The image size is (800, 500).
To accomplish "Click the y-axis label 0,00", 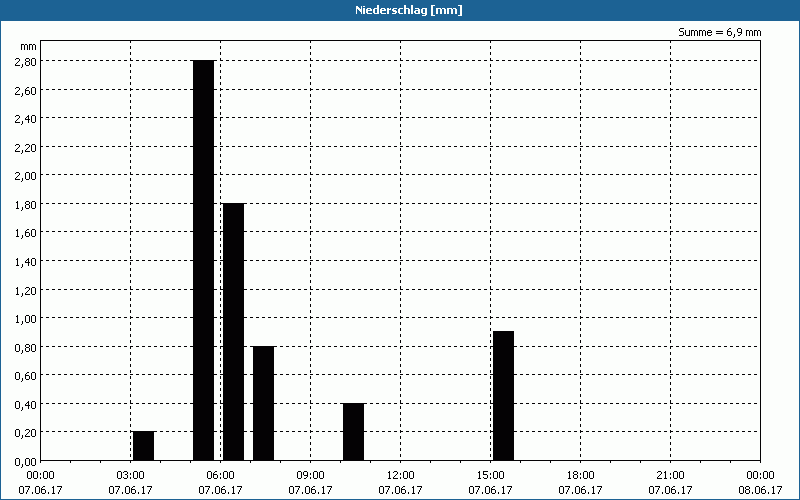I will [x=28, y=462].
